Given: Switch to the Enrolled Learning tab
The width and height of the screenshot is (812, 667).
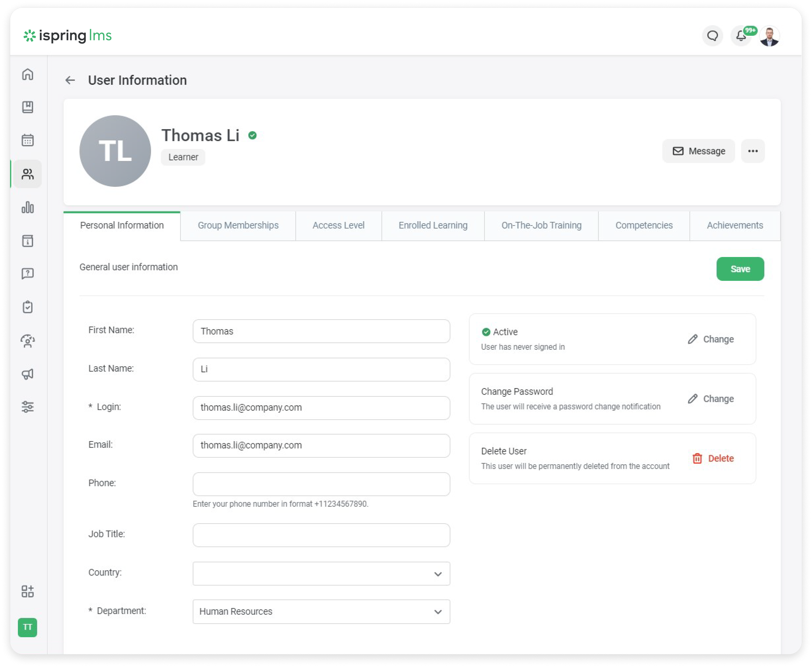Looking at the screenshot, I should tap(433, 226).
